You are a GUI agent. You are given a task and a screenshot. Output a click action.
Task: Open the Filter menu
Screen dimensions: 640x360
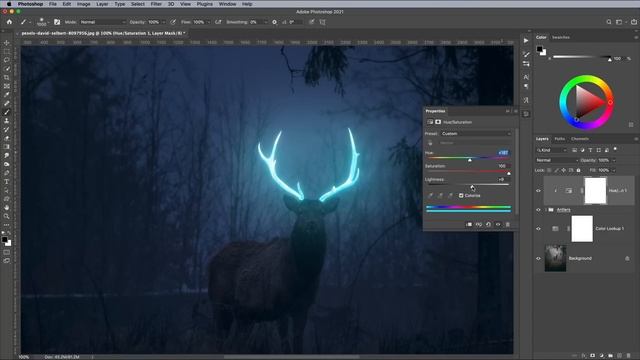tap(156, 4)
